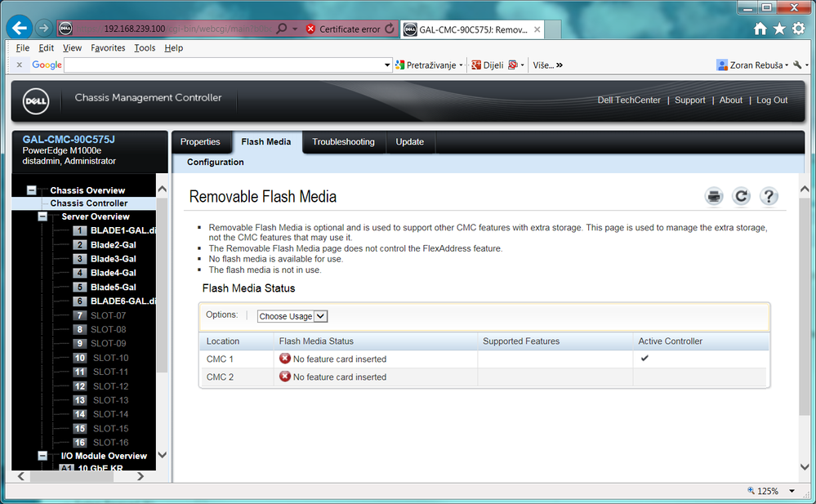The width and height of the screenshot is (816, 504).
Task: Open the View menu
Action: coord(73,48)
